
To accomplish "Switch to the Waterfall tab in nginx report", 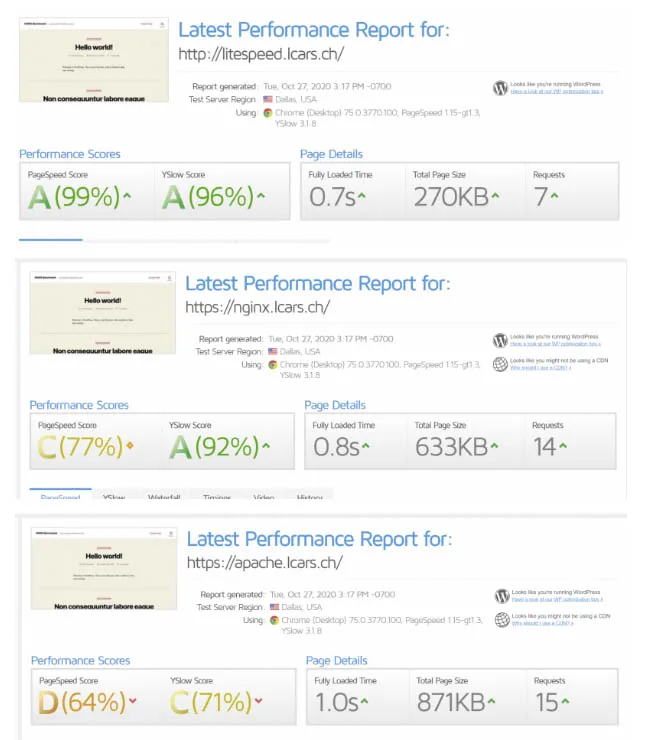I will coord(164,496).
